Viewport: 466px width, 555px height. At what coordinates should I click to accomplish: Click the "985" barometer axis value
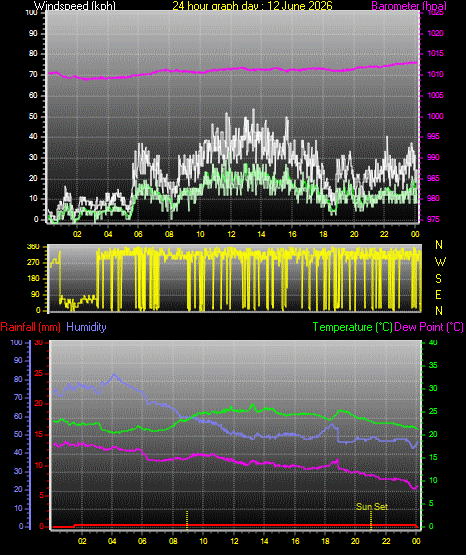433,178
